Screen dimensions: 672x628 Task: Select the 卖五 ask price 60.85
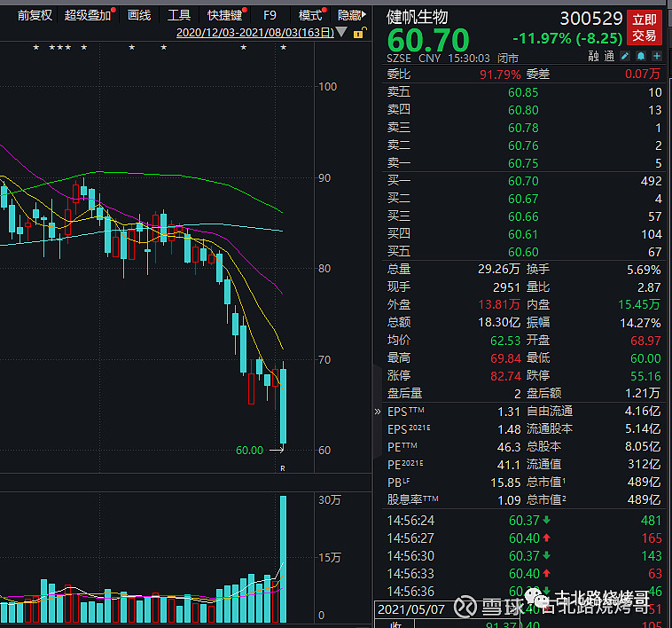coord(523,92)
